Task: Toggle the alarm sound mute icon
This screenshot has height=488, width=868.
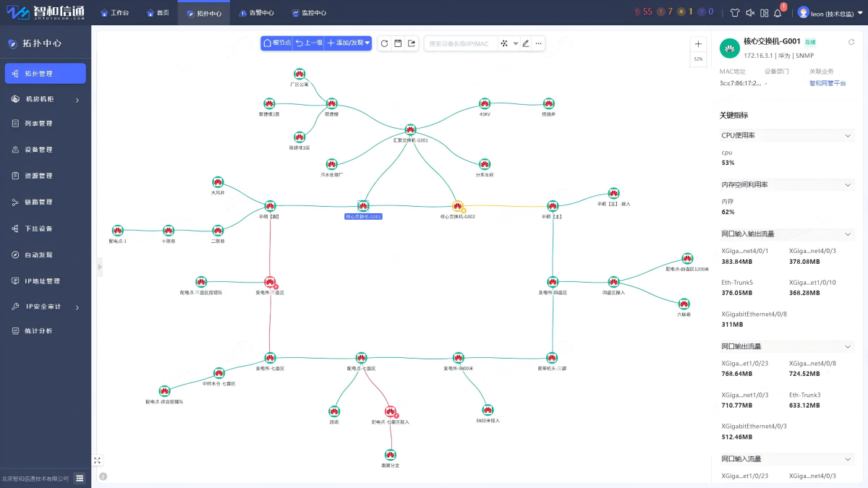Action: point(750,12)
